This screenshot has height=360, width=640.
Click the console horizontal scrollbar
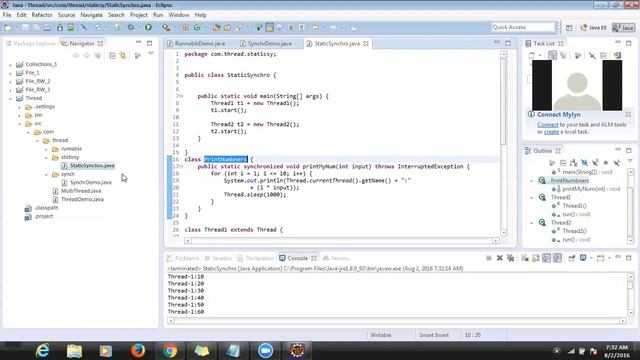coord(397,321)
